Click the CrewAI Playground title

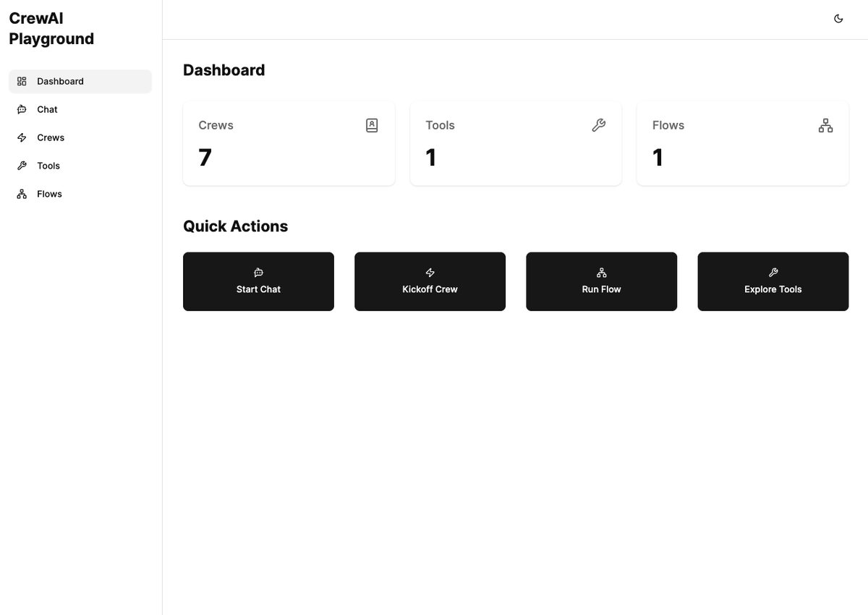tap(51, 28)
